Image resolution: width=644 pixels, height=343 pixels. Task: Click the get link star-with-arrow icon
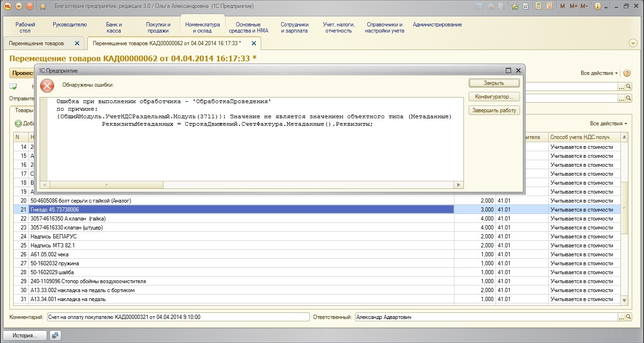coord(515,7)
